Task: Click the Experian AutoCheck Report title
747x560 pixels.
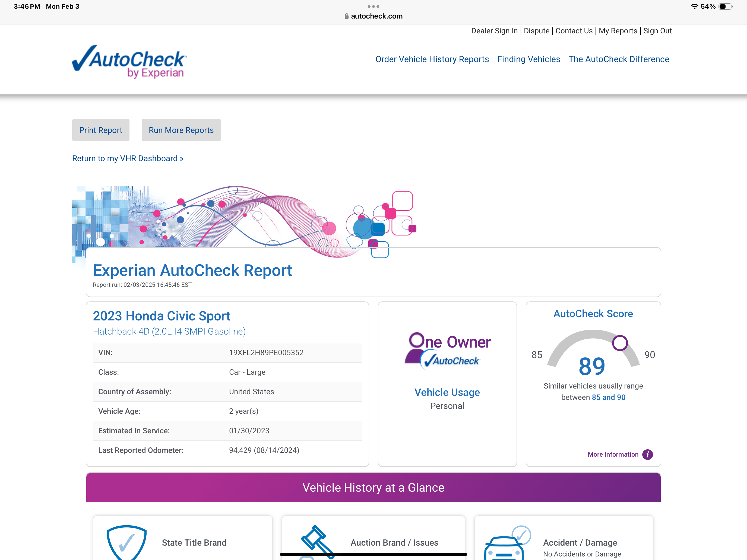Action: [192, 271]
